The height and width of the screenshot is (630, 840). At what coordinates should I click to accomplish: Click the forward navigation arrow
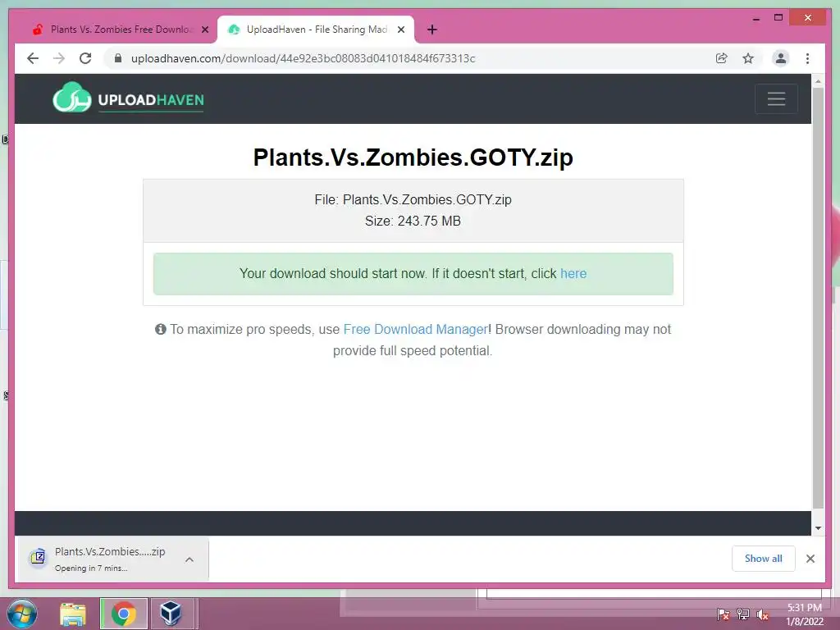pyautogui.click(x=59, y=58)
